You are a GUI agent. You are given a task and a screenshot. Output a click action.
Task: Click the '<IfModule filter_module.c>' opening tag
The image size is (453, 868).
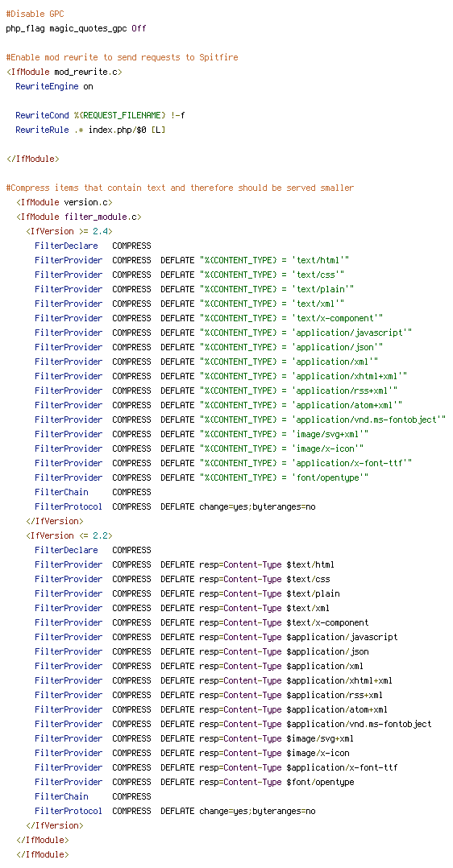pyautogui.click(x=79, y=217)
